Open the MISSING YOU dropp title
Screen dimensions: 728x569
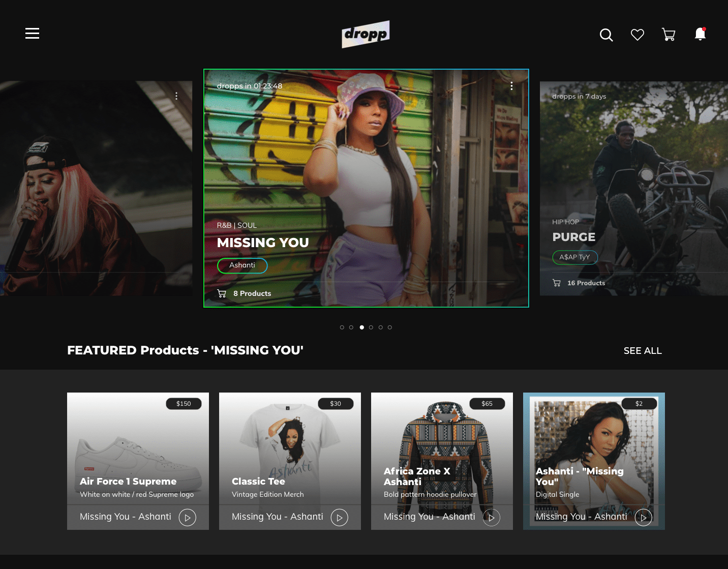pyautogui.click(x=263, y=243)
